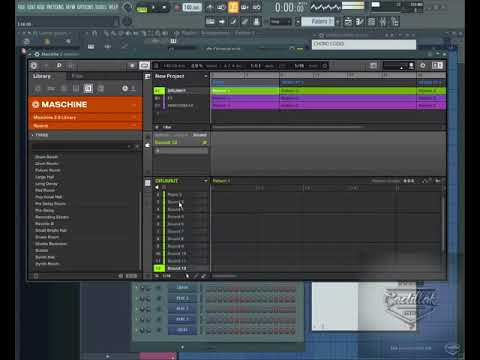The width and height of the screenshot is (480, 360).
Task: Open the Reverb sub-bank dropdown
Action: click(85, 126)
